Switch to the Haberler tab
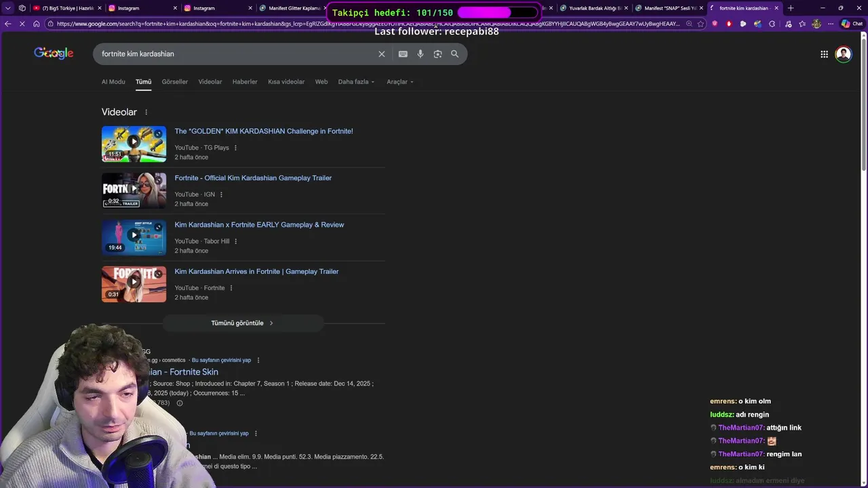This screenshot has height=488, width=868. coord(245,82)
